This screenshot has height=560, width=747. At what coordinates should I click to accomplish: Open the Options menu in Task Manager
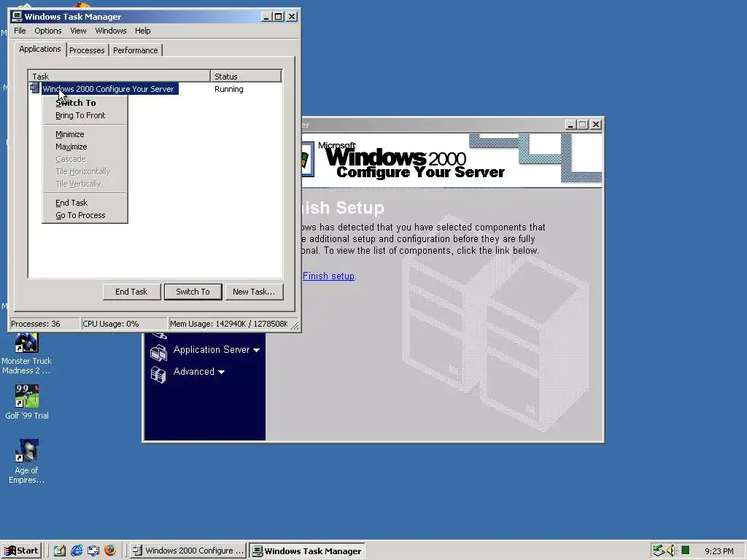coord(47,31)
